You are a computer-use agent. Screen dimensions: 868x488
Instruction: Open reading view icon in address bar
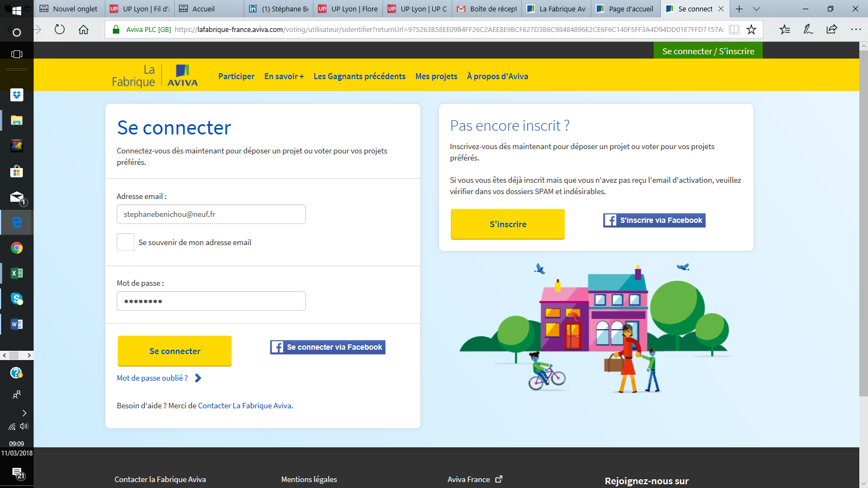(734, 29)
